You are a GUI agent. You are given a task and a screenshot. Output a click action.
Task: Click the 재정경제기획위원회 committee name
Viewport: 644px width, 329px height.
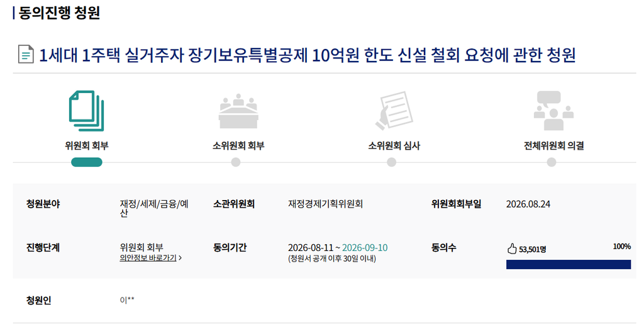[x=325, y=204]
